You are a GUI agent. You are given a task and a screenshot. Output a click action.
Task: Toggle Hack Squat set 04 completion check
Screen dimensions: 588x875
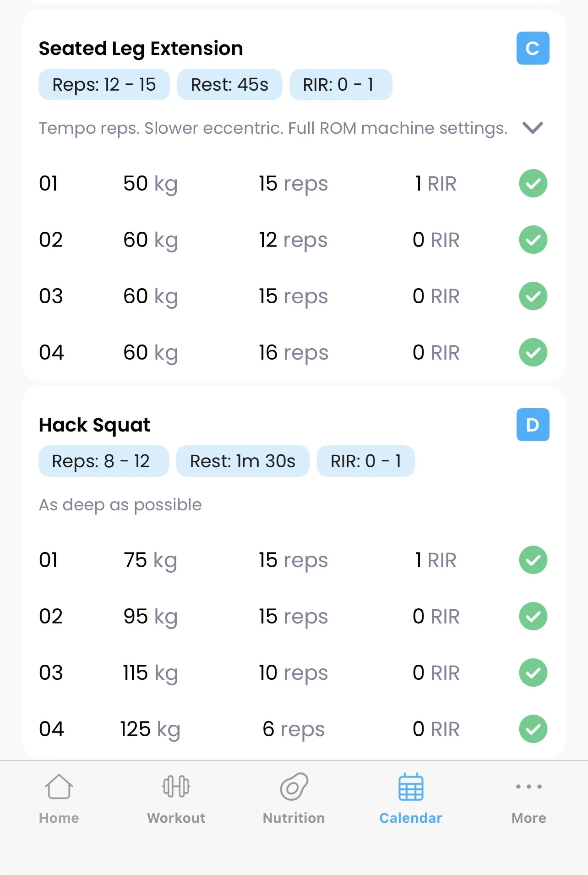coord(533,729)
